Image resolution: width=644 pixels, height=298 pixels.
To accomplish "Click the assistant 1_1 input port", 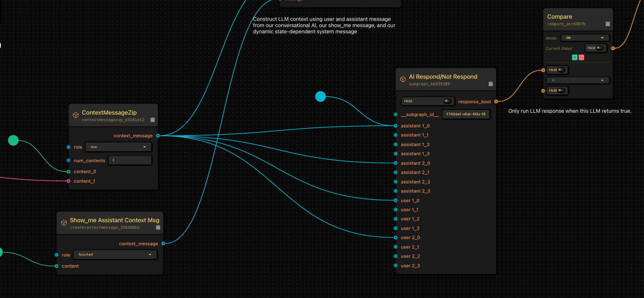I will click(x=396, y=135).
